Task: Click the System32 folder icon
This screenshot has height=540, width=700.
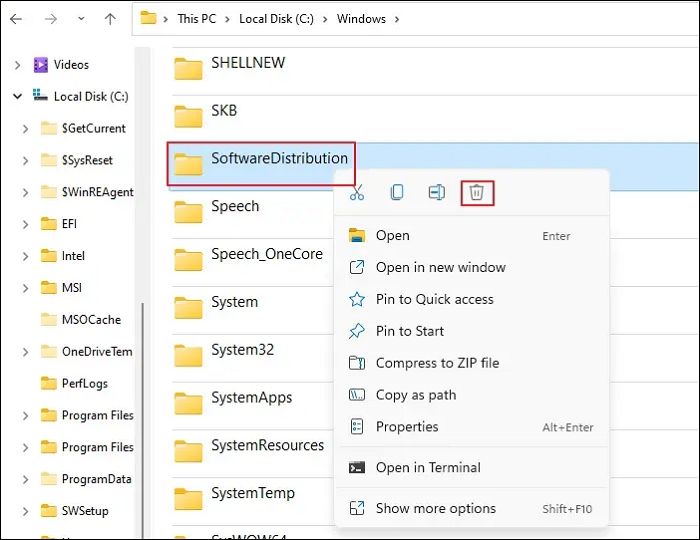Action: click(x=188, y=351)
